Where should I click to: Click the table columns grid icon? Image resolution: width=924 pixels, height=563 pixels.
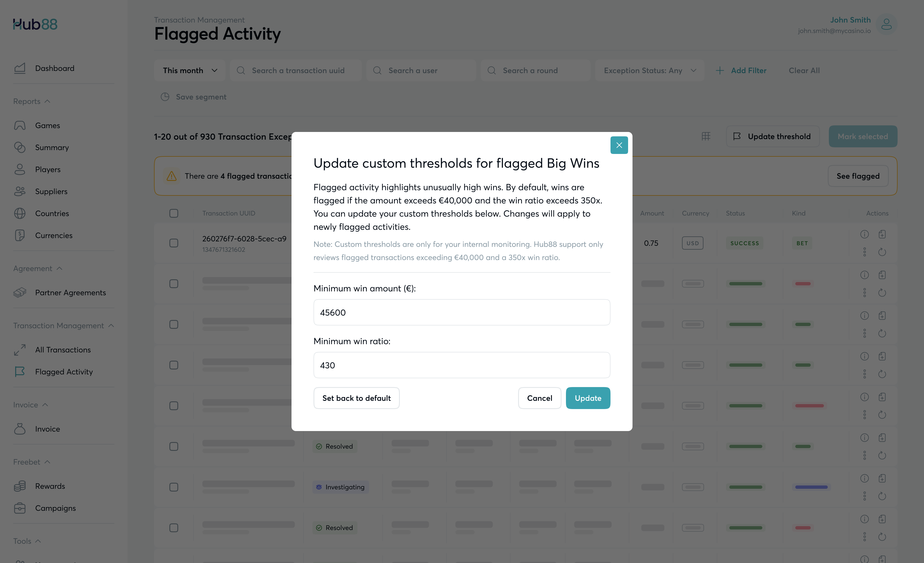point(706,136)
